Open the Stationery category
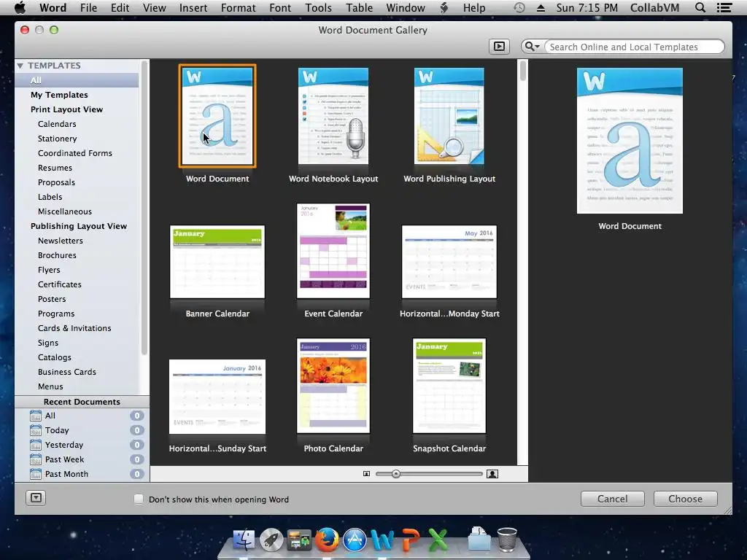 point(57,139)
